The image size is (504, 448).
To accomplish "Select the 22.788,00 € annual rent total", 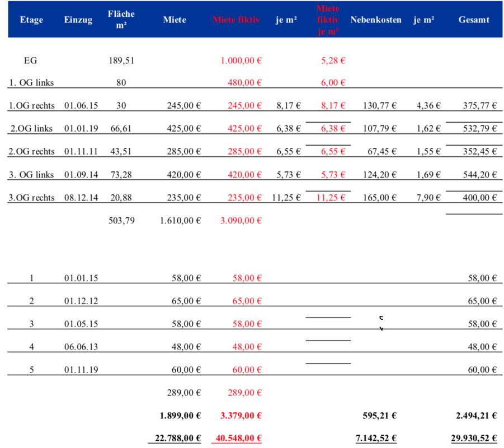I will coord(177,438).
